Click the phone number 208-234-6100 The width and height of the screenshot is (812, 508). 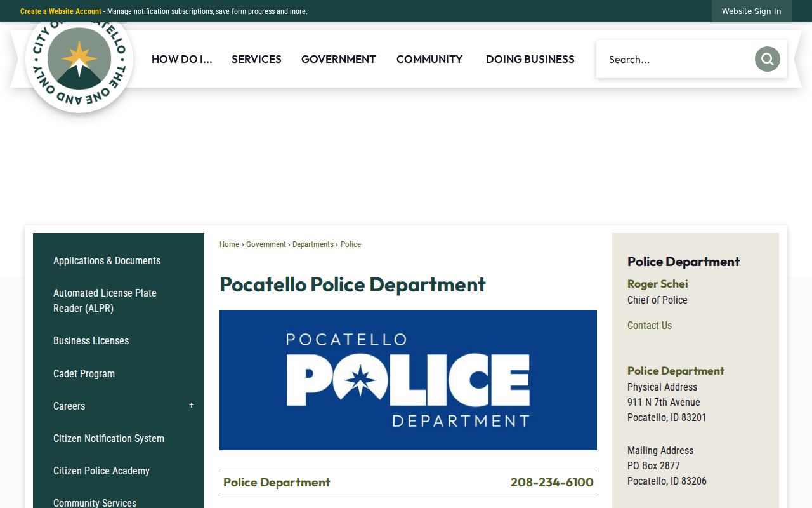(552, 482)
